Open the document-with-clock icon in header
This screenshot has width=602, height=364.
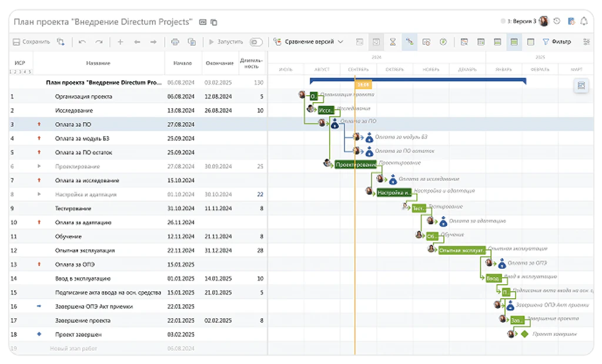point(571,22)
